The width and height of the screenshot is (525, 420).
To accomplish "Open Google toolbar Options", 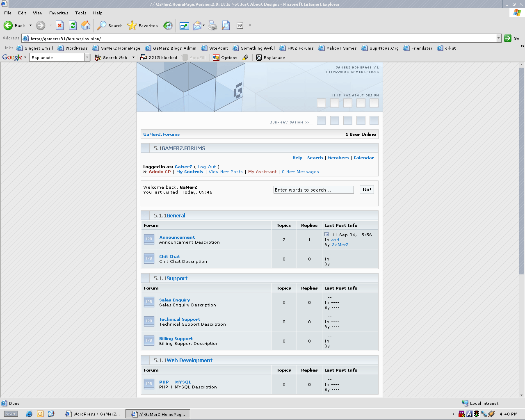I will point(225,57).
